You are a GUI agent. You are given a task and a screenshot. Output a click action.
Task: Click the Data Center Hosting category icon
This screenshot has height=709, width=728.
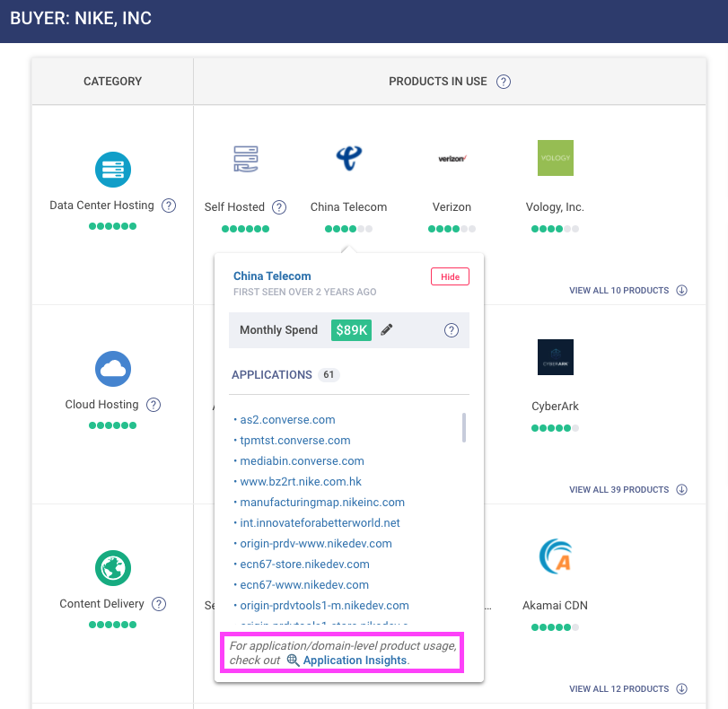113,170
